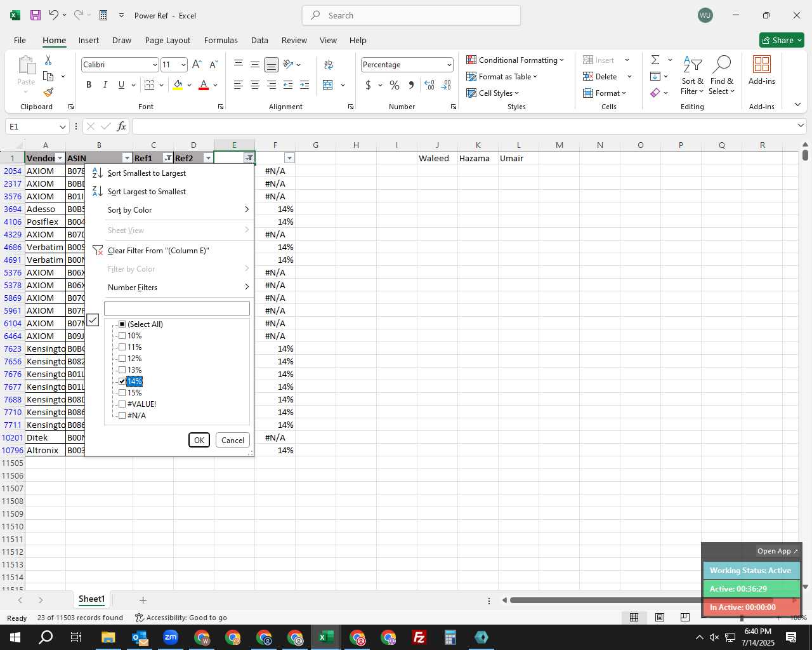Open Find & Select magnifier tool
This screenshot has width=812, height=650.
(x=722, y=76)
